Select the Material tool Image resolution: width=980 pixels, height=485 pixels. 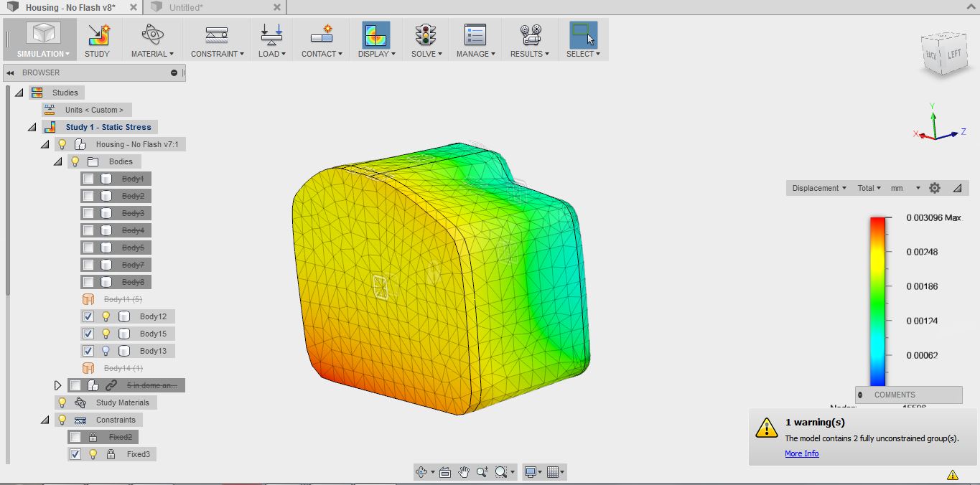coord(150,39)
